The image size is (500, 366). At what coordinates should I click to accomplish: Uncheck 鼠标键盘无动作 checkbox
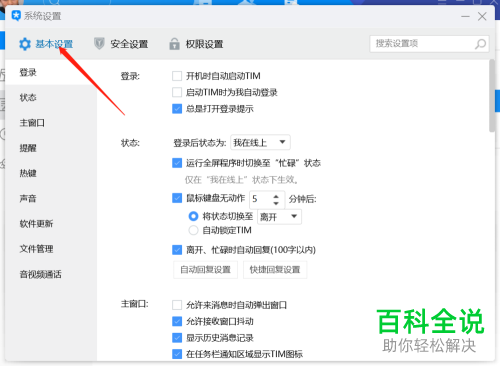tap(177, 198)
